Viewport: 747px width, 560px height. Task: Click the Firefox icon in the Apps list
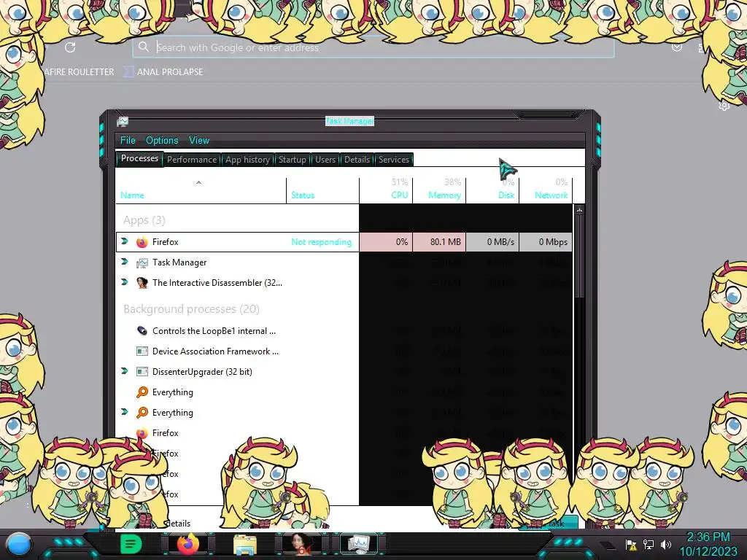tap(142, 242)
